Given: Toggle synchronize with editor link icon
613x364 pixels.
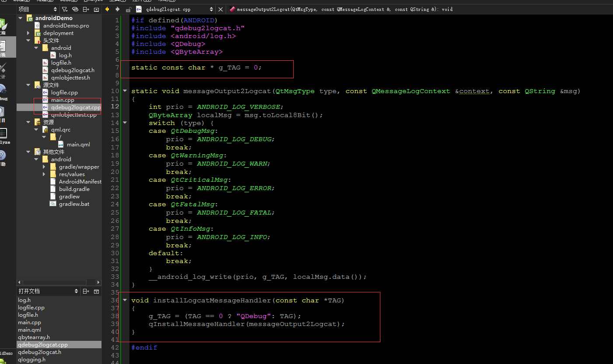Looking at the screenshot, I should [x=75, y=9].
